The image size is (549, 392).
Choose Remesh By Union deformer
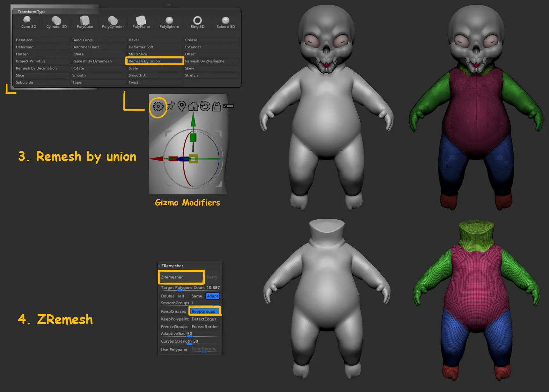155,61
